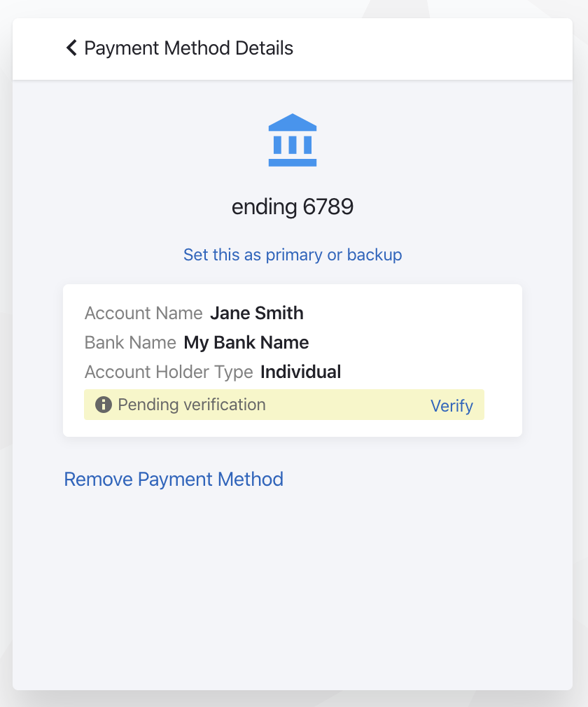The width and height of the screenshot is (588, 707).
Task: Tap the header bar at the top
Action: [293, 48]
